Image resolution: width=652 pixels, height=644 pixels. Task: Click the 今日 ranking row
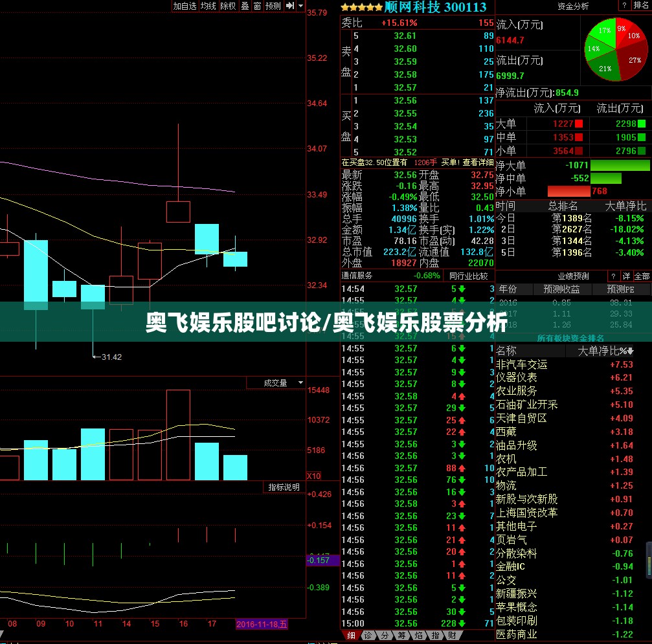coord(573,218)
